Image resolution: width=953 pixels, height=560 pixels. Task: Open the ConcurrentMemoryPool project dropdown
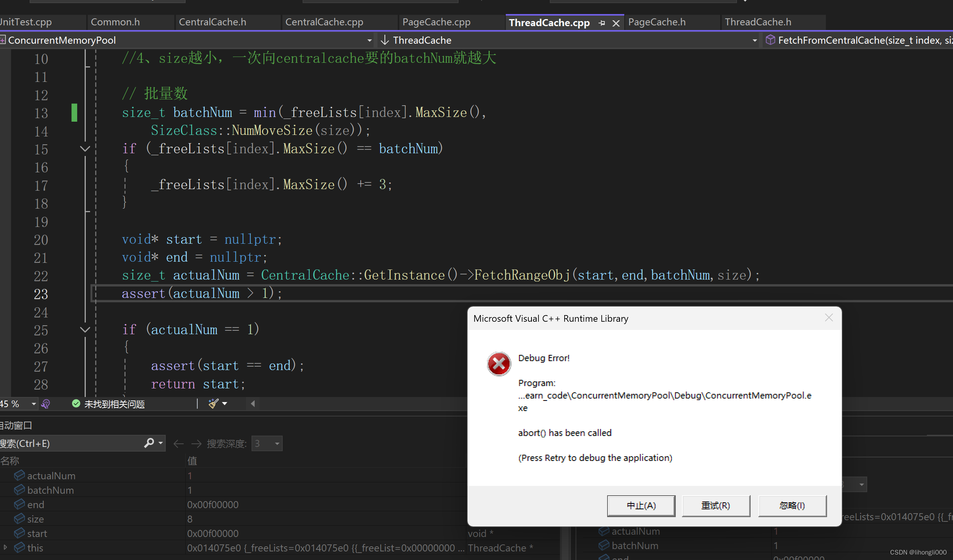pyautogui.click(x=369, y=40)
